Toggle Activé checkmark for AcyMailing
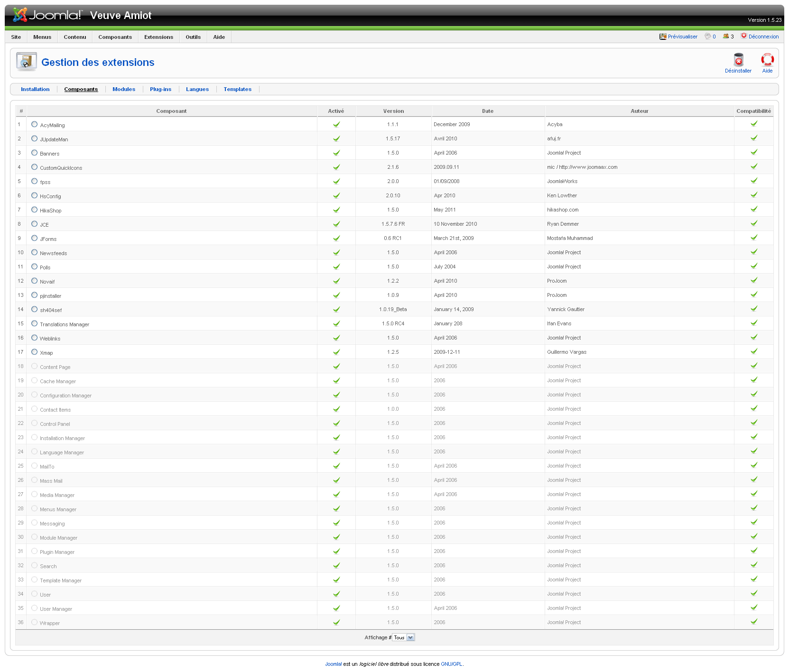The width and height of the screenshot is (789, 672). tap(336, 124)
